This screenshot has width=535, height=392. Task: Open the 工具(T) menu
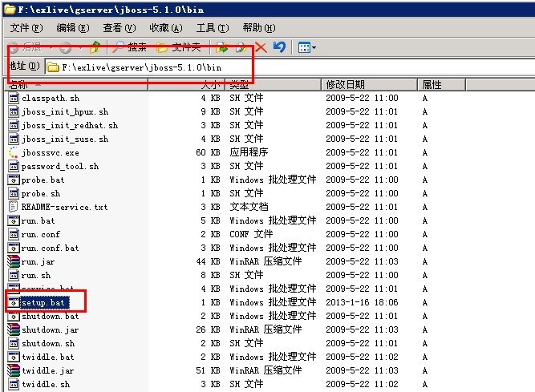(x=210, y=28)
